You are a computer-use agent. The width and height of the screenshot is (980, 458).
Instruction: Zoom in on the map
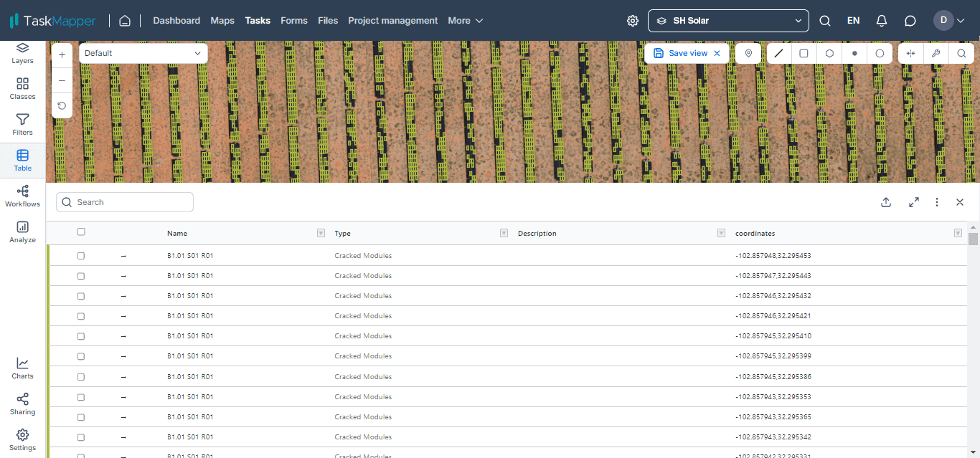[x=62, y=55]
